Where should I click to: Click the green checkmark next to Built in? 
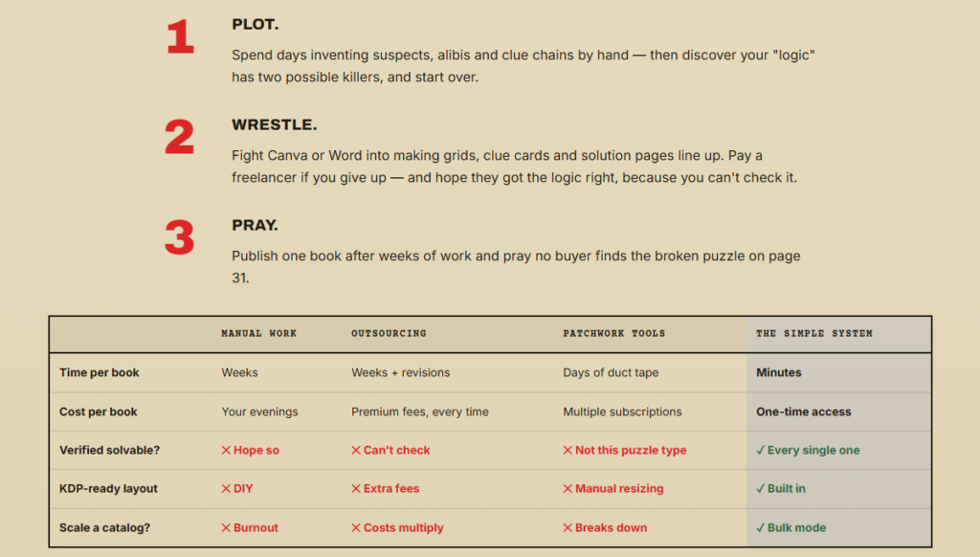(761, 489)
